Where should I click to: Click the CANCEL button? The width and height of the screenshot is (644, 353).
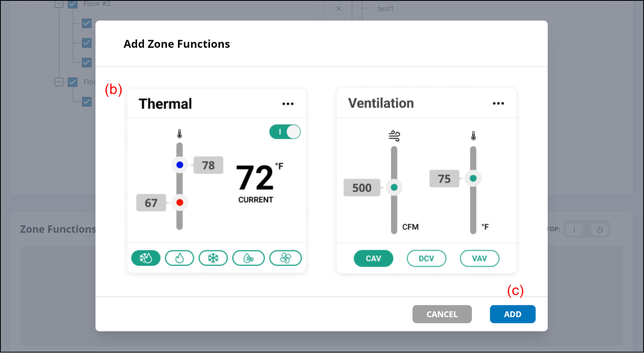click(442, 314)
